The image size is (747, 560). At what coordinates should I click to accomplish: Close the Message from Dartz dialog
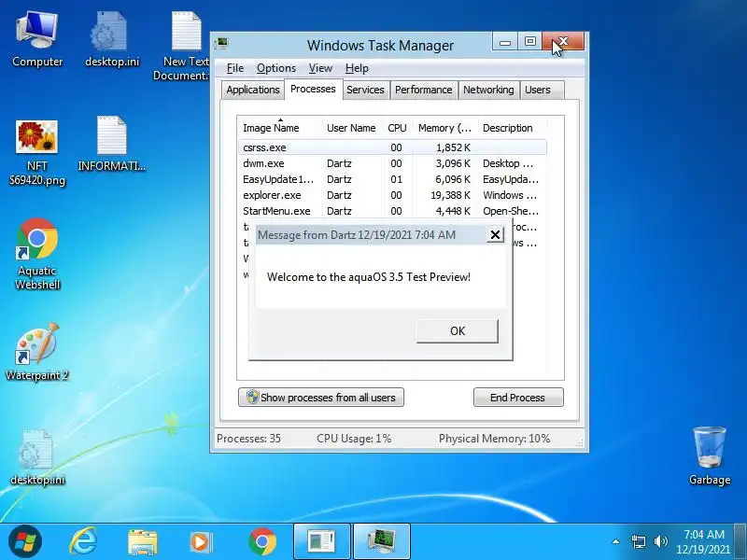[495, 235]
